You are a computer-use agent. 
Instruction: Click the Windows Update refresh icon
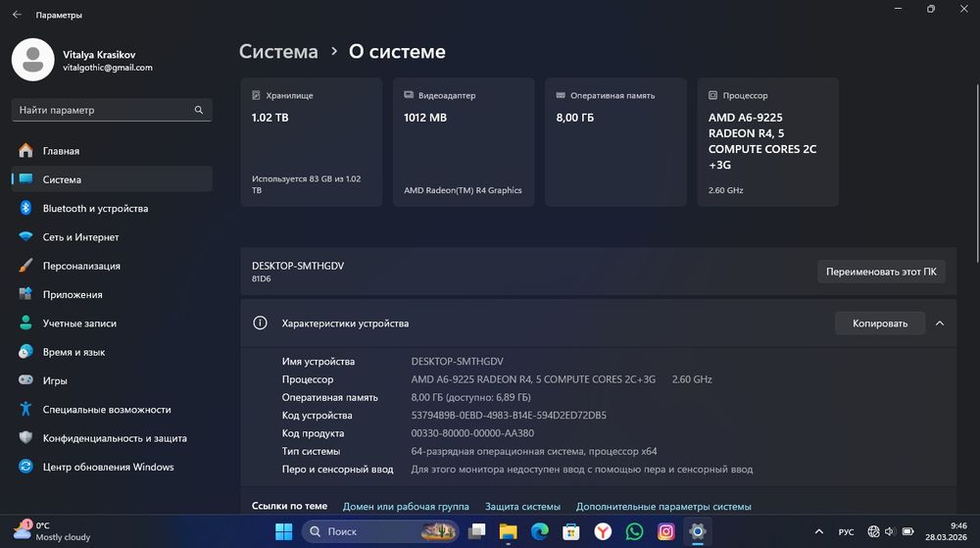coord(25,467)
